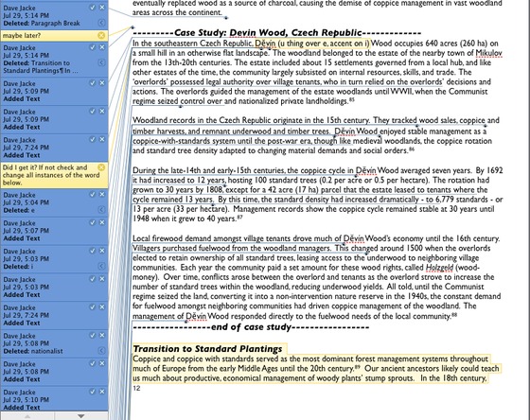Screen dimensions: 530x420
Task: Reject the 5:03 PM Added Text change
Action: pyautogui.click(x=102, y=279)
